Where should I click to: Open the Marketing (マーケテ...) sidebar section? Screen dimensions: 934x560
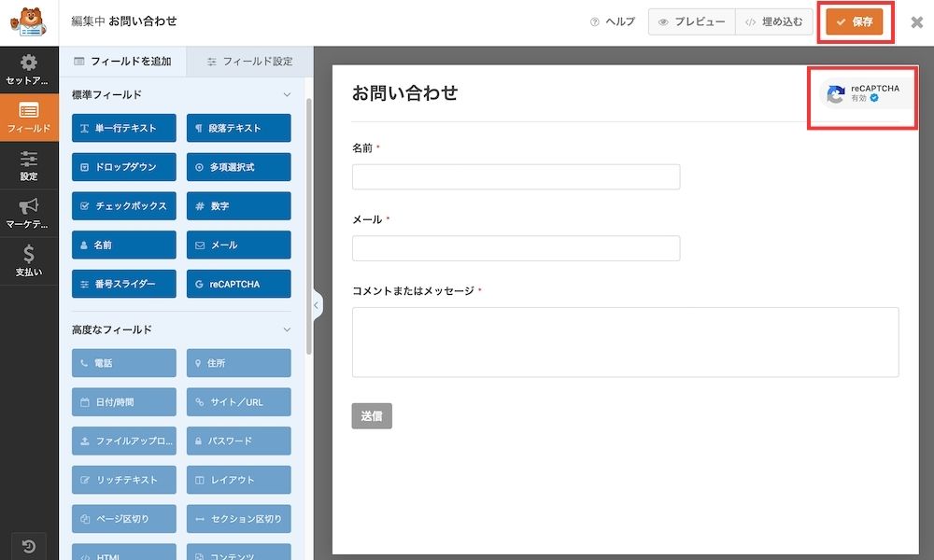(x=29, y=213)
